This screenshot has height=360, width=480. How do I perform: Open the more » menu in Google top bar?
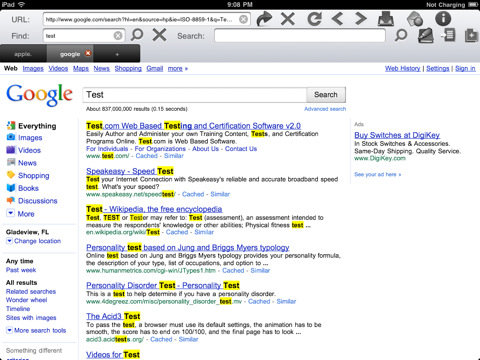coord(178,68)
